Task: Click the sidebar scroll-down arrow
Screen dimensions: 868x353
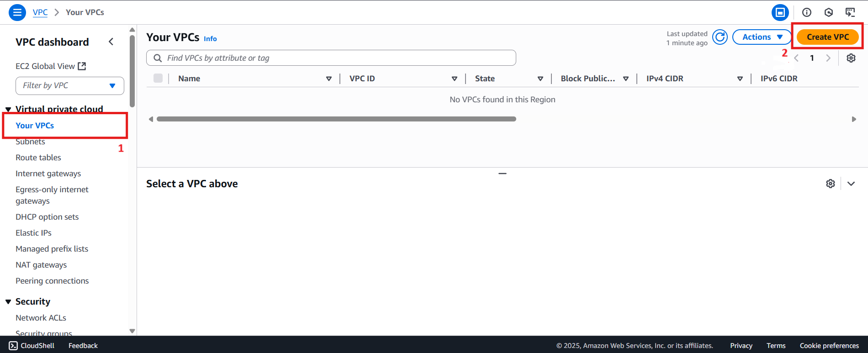Action: click(x=132, y=331)
